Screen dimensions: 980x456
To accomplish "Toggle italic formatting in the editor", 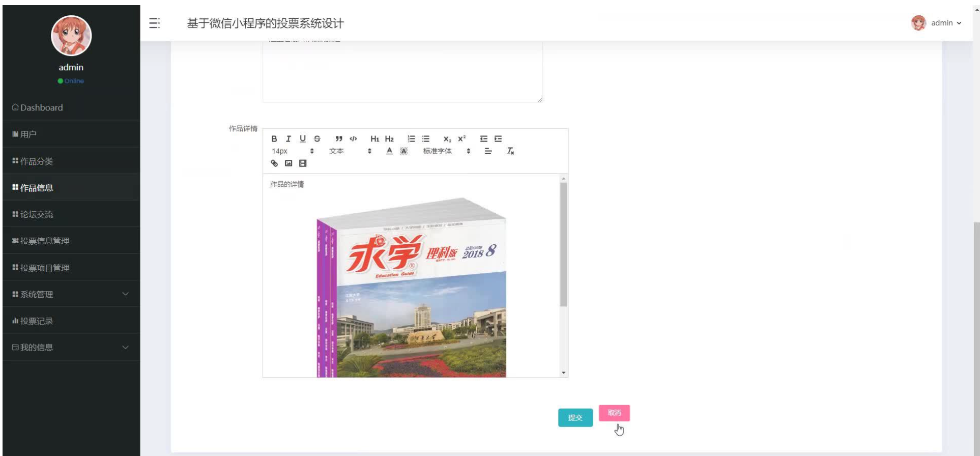I will point(289,139).
